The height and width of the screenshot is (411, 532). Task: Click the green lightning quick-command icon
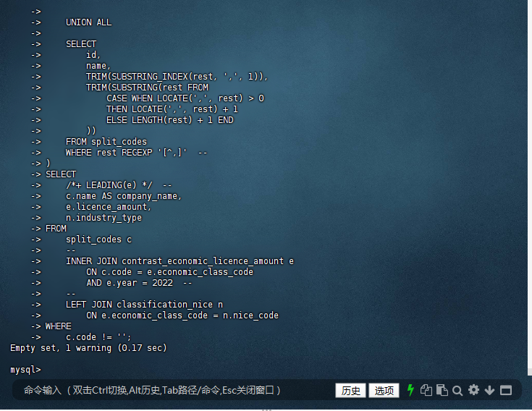(410, 390)
